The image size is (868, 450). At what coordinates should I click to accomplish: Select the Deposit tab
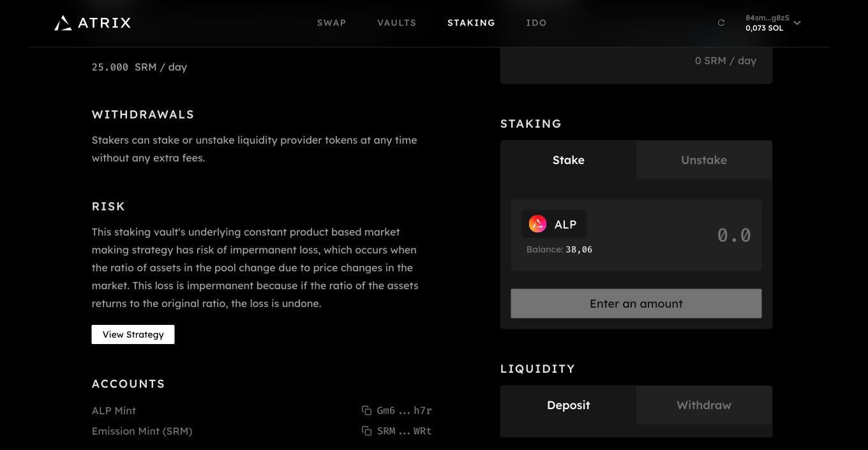(x=568, y=405)
